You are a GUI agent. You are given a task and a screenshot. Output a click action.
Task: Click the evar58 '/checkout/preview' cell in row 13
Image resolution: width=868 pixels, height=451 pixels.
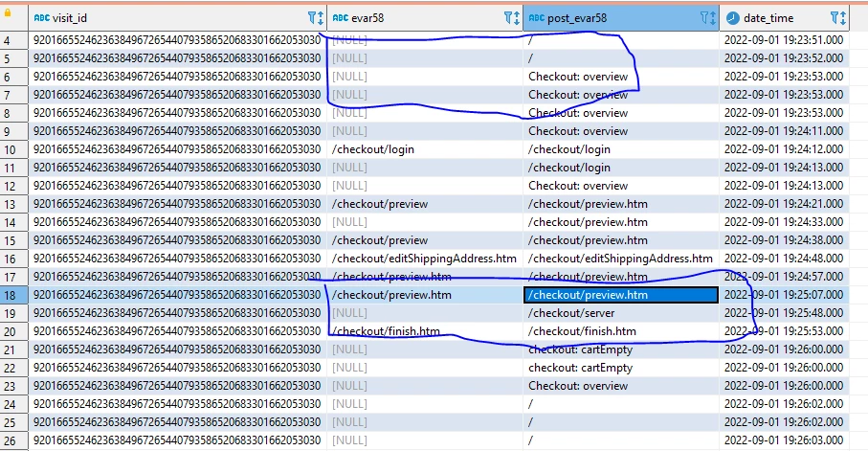[425, 204]
